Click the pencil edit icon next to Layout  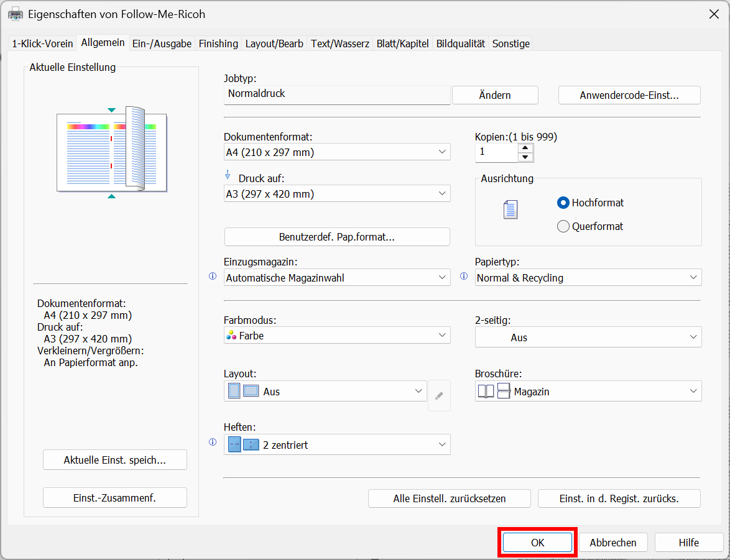point(439,396)
